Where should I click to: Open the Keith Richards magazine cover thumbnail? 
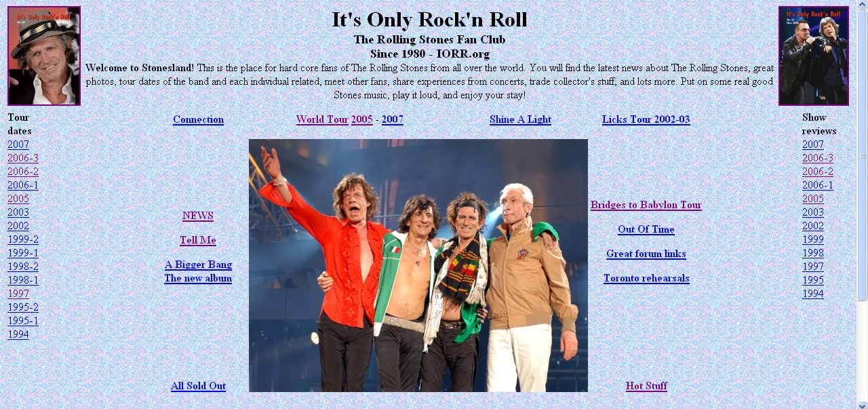44,56
